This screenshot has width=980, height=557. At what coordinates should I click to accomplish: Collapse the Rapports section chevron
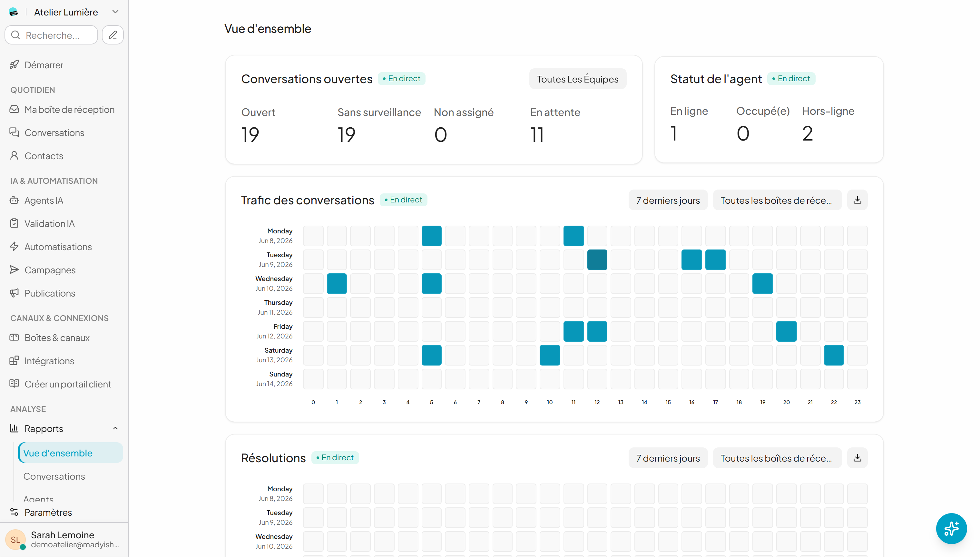115,428
